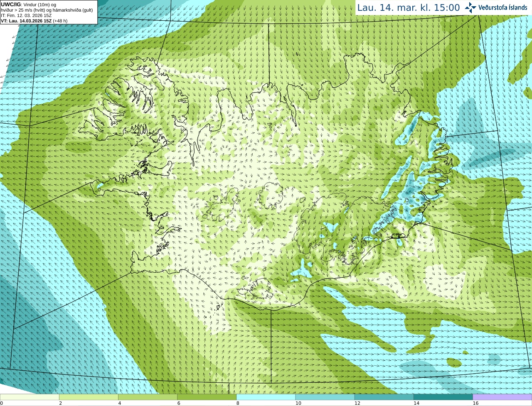Click the scale label 2
The image size is (532, 406).
click(61, 403)
